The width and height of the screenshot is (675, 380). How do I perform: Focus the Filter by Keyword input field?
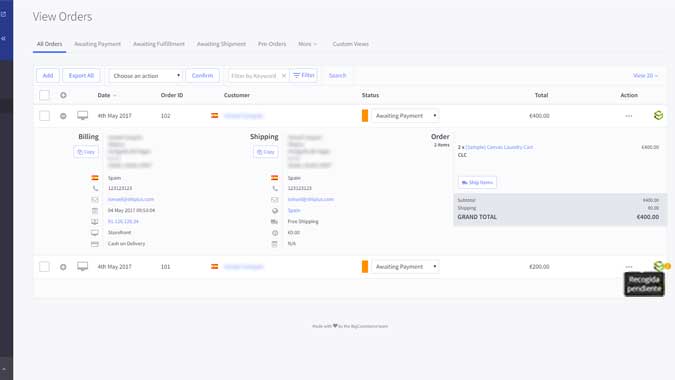click(x=255, y=76)
